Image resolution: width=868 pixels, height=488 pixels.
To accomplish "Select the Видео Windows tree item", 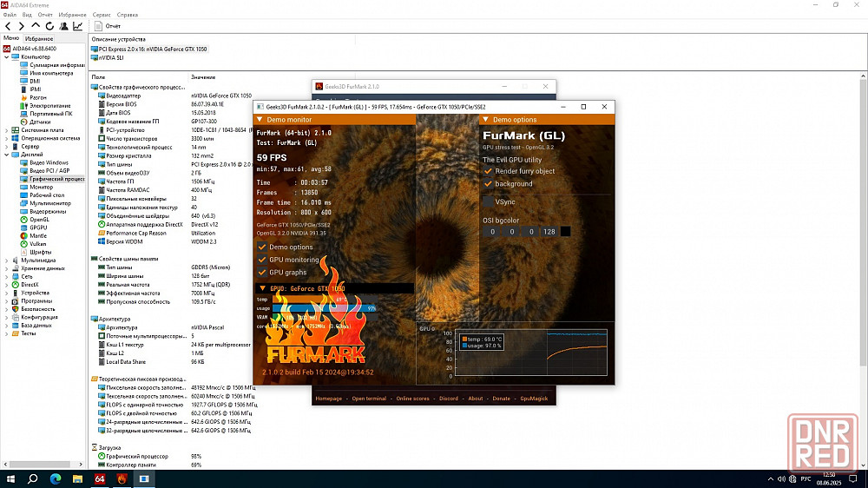I will [x=49, y=163].
